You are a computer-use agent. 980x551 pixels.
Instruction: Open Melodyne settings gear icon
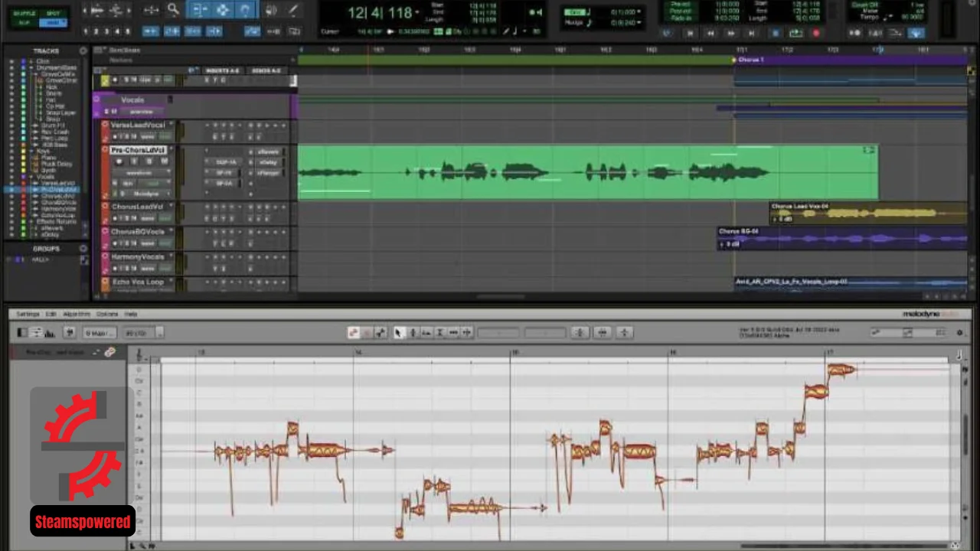point(960,333)
